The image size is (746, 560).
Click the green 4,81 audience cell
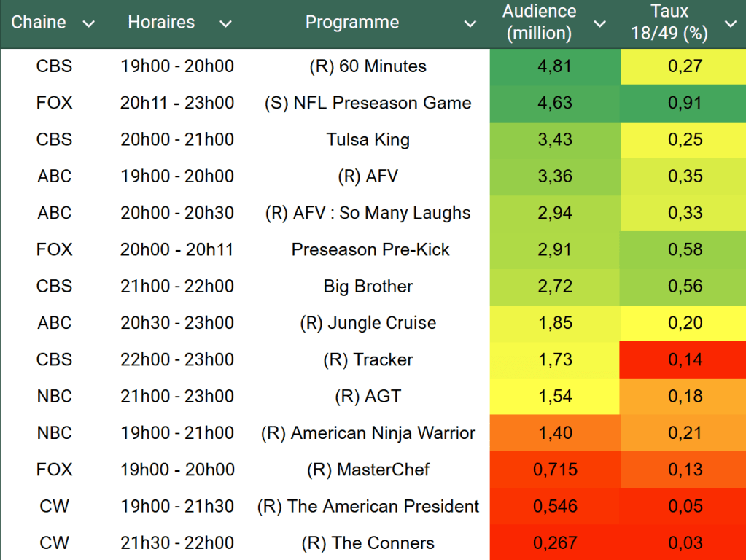point(555,66)
